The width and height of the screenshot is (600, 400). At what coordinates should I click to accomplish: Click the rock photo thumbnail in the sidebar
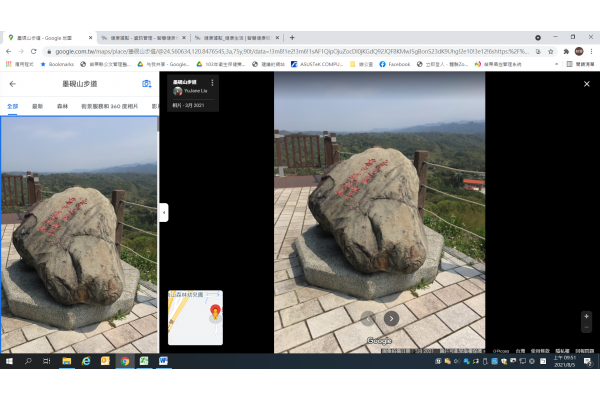79,234
